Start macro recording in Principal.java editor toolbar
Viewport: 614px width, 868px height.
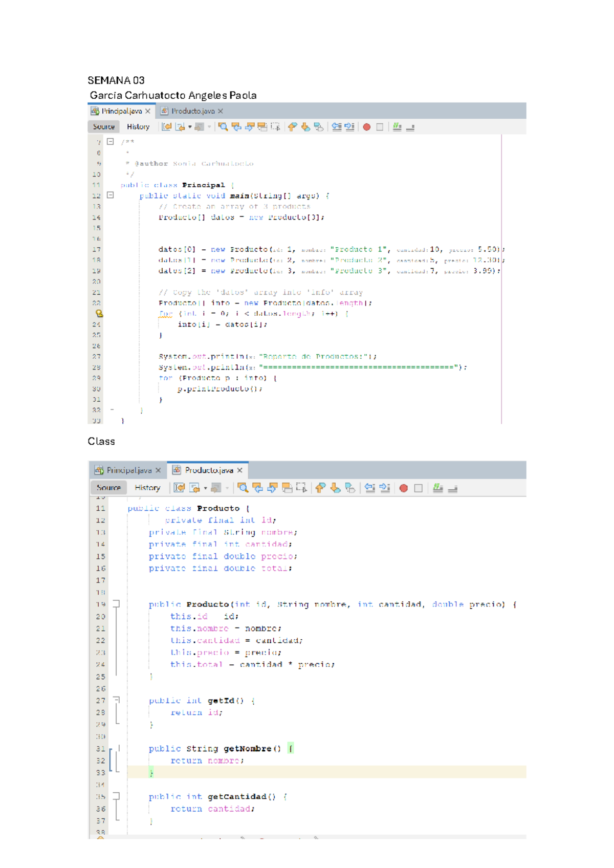[367, 127]
